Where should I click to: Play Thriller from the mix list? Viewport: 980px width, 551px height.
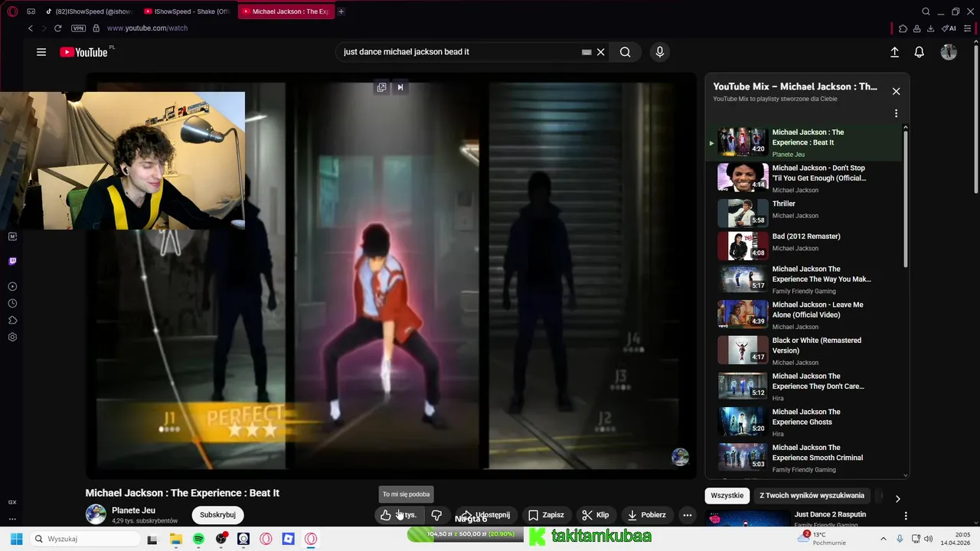tap(804, 213)
